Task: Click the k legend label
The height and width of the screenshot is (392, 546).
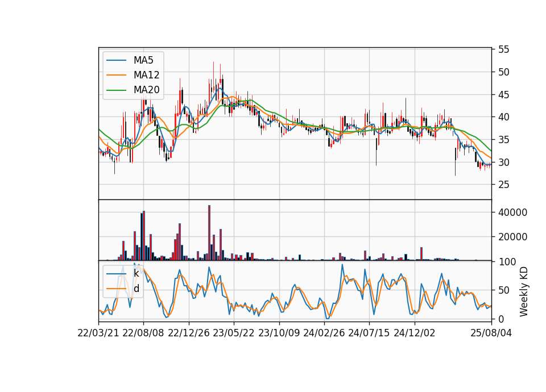Action: pos(136,273)
